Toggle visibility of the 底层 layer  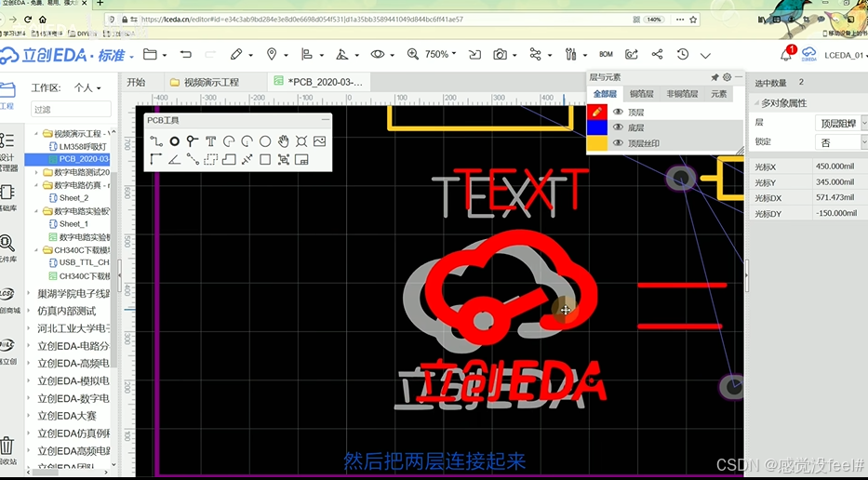(618, 127)
